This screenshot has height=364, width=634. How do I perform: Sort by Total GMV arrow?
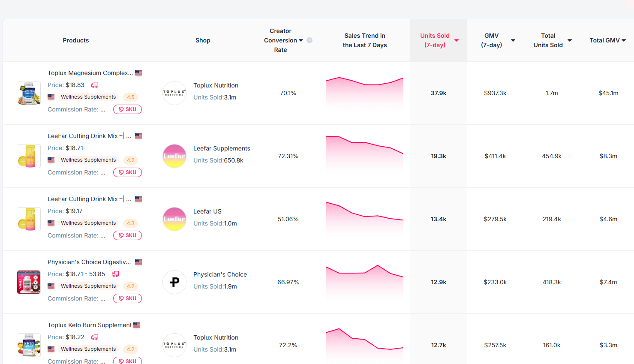point(624,40)
